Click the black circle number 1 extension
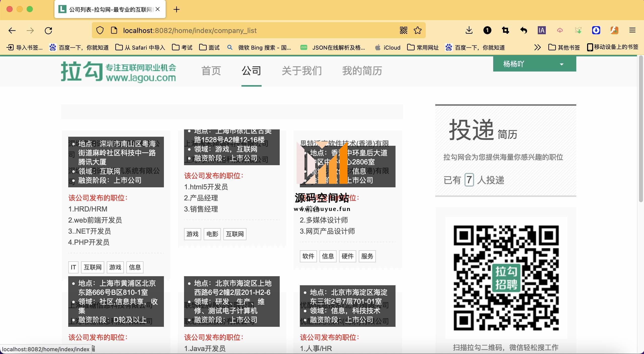The width and height of the screenshot is (644, 354). point(487,30)
